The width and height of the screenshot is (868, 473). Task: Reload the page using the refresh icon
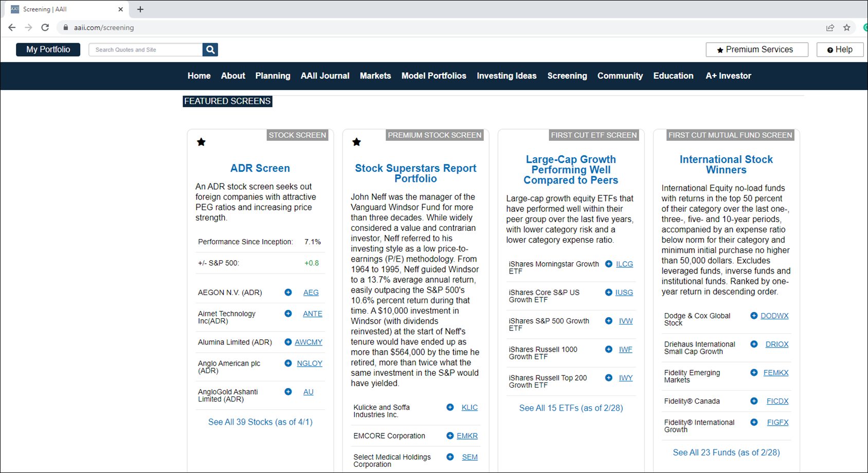tap(45, 28)
